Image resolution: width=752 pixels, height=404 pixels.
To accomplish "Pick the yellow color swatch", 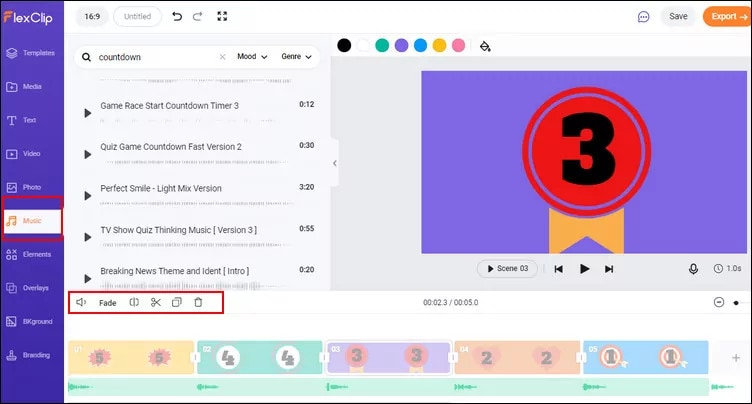I will (439, 46).
